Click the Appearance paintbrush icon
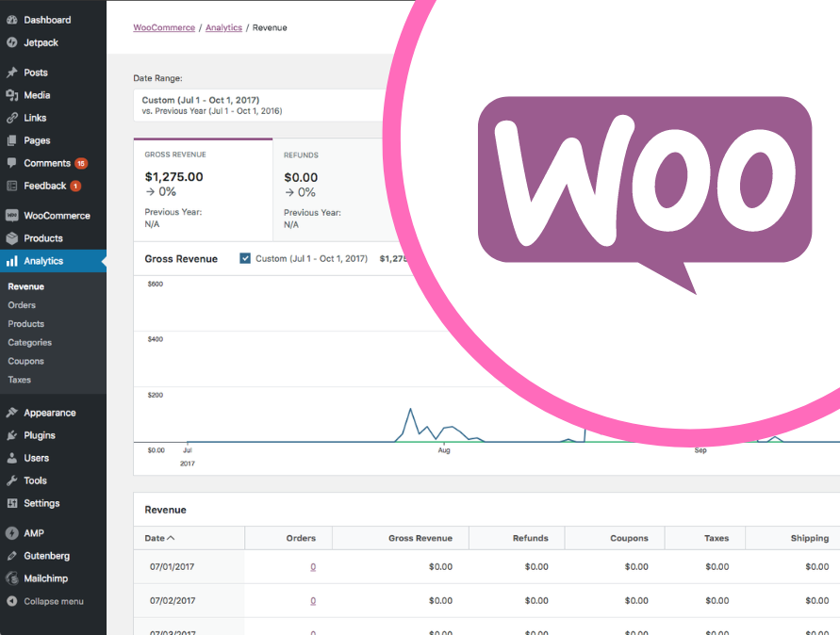 coord(12,413)
